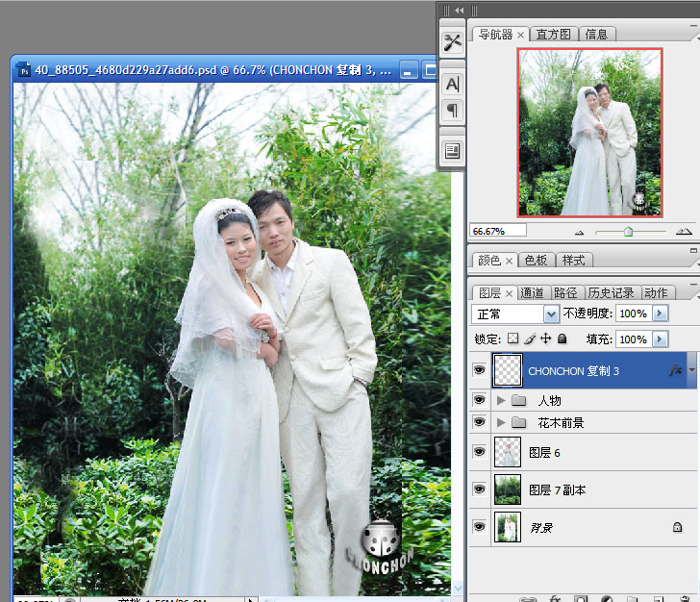Toggle lock position move icon
This screenshot has height=602, width=700.
point(545,339)
